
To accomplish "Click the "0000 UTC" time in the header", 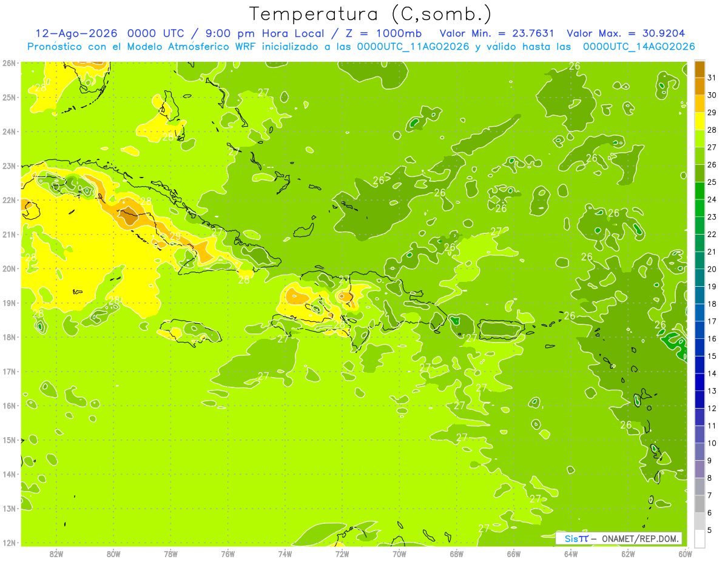I will tap(156, 33).
